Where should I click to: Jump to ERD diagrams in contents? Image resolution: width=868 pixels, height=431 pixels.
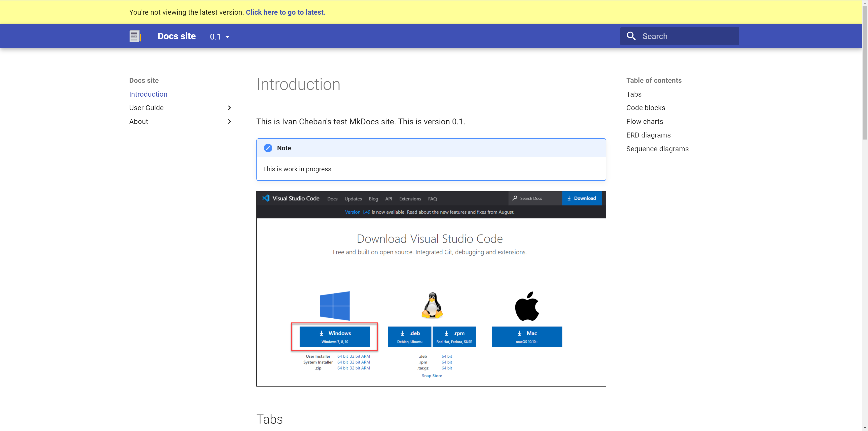(648, 135)
